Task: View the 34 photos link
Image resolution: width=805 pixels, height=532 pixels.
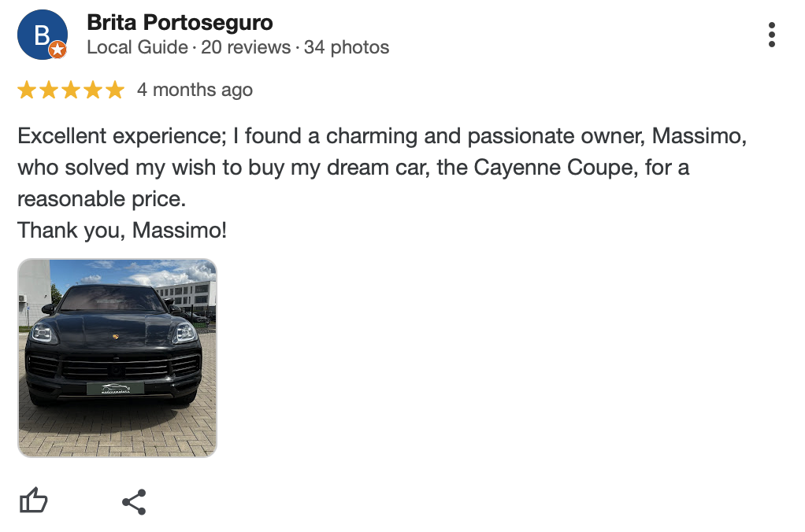Action: [x=349, y=47]
